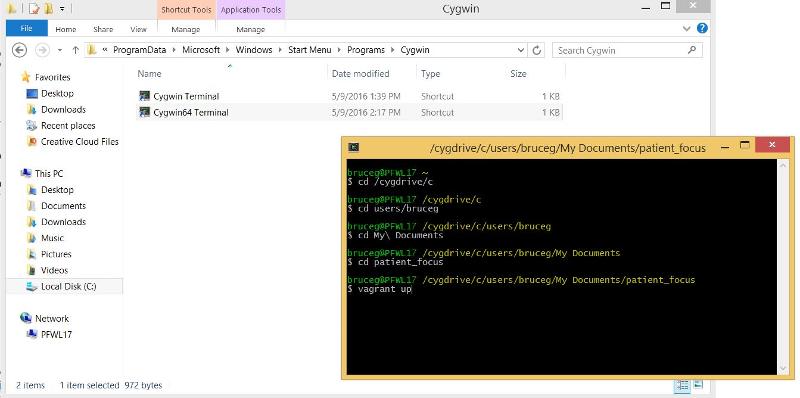Click the Cygwin terminal title bar icon
The width and height of the screenshot is (800, 398).
click(354, 147)
